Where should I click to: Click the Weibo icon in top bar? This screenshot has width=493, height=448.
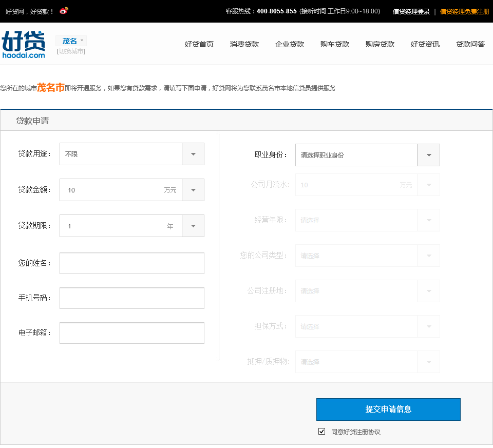pos(64,11)
